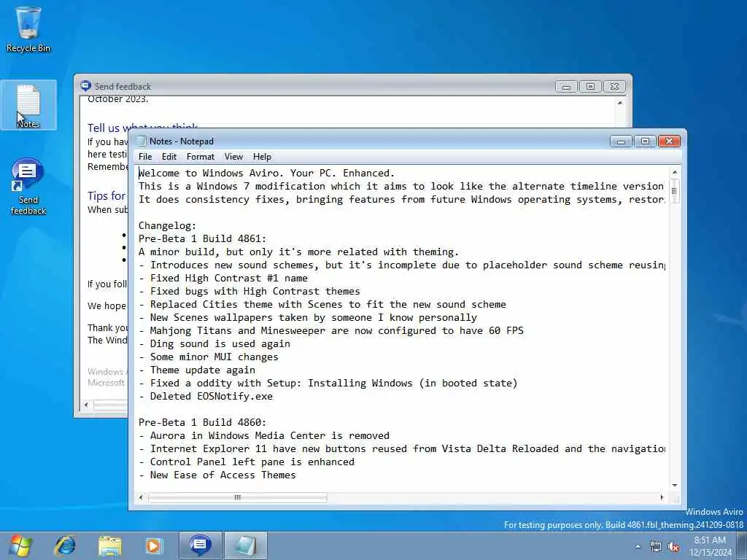Minimize the Notepad window
The image size is (747, 560).
622,141
